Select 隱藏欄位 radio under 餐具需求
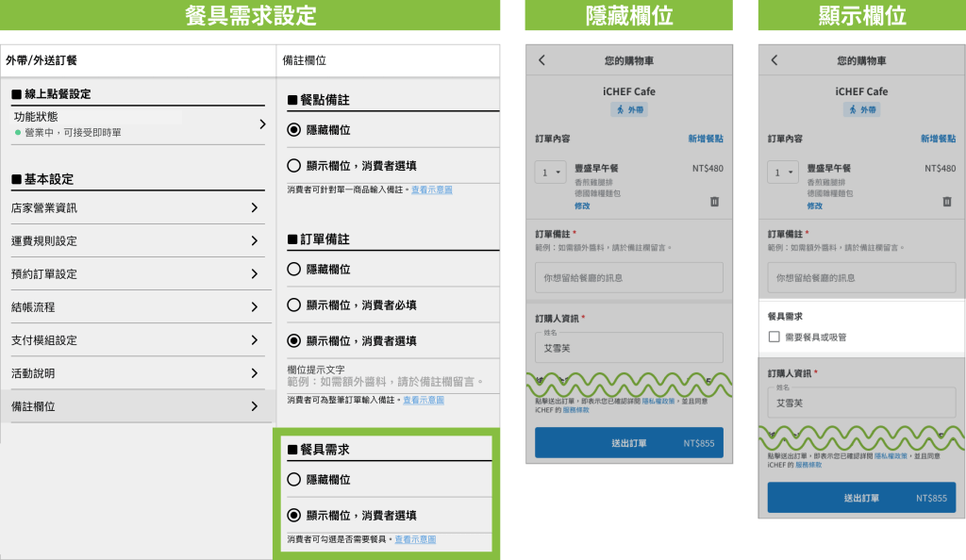 (x=293, y=480)
